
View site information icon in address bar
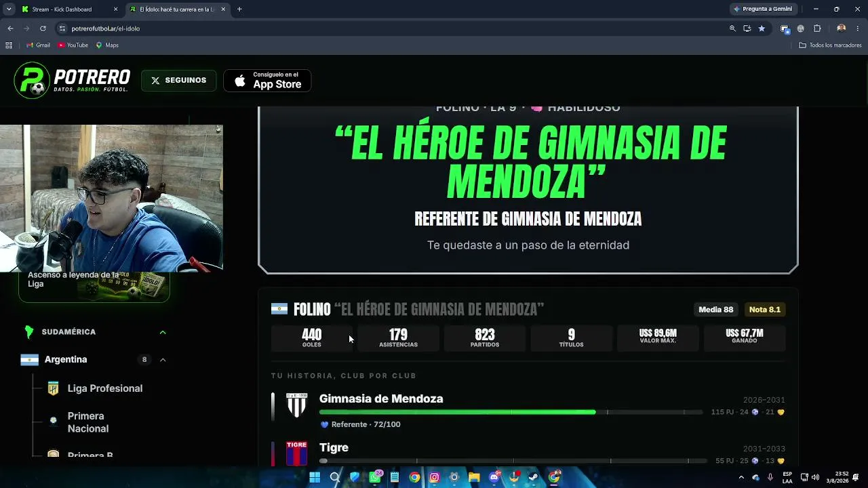click(x=62, y=28)
